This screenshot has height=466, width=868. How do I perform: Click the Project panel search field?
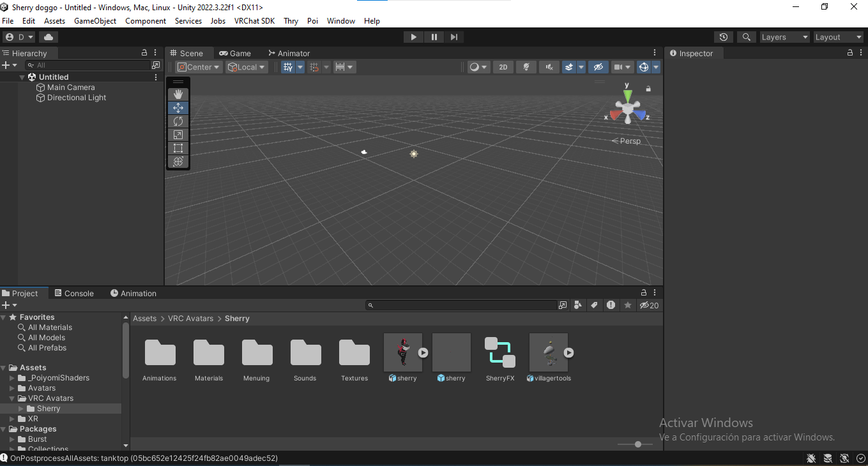pyautogui.click(x=461, y=305)
